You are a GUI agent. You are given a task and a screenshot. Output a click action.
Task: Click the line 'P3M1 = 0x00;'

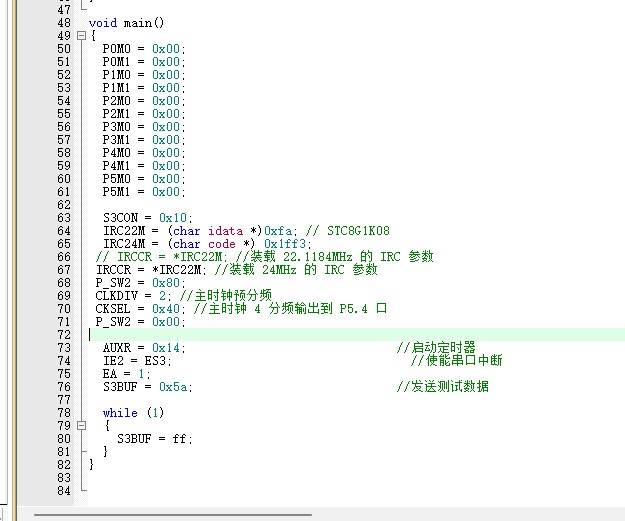[x=144, y=140]
